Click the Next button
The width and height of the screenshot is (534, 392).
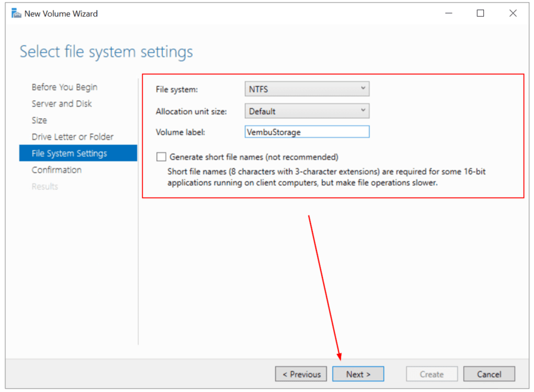click(358, 374)
